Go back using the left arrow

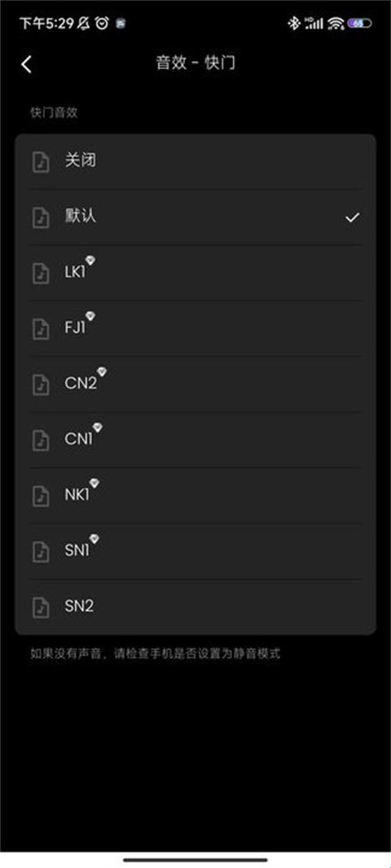click(26, 64)
